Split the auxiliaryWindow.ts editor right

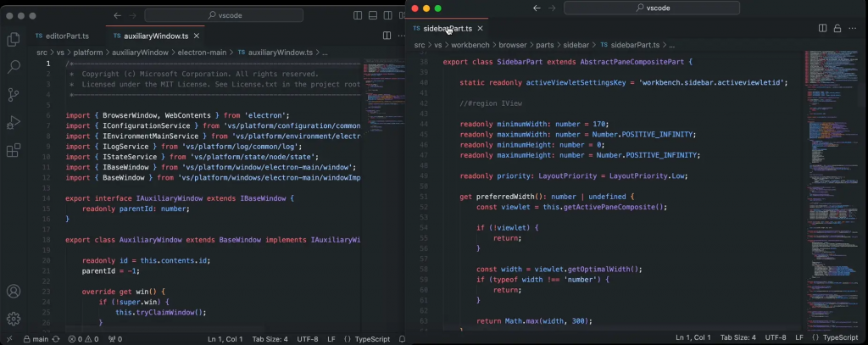click(387, 36)
